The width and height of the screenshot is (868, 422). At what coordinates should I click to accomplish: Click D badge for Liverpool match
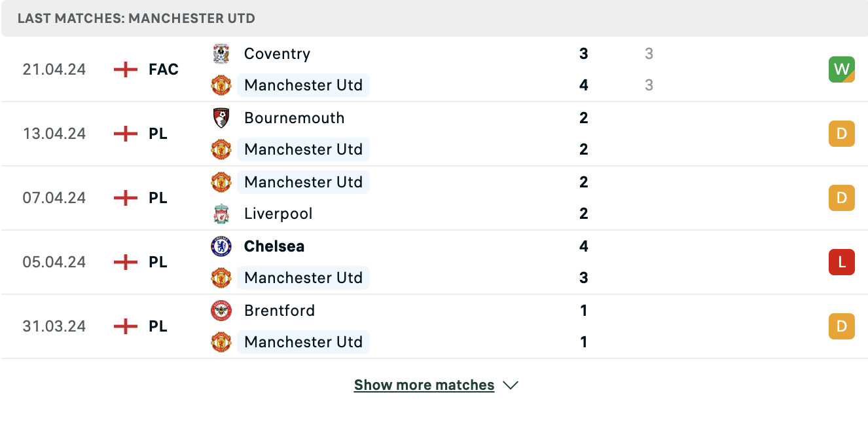coord(841,198)
